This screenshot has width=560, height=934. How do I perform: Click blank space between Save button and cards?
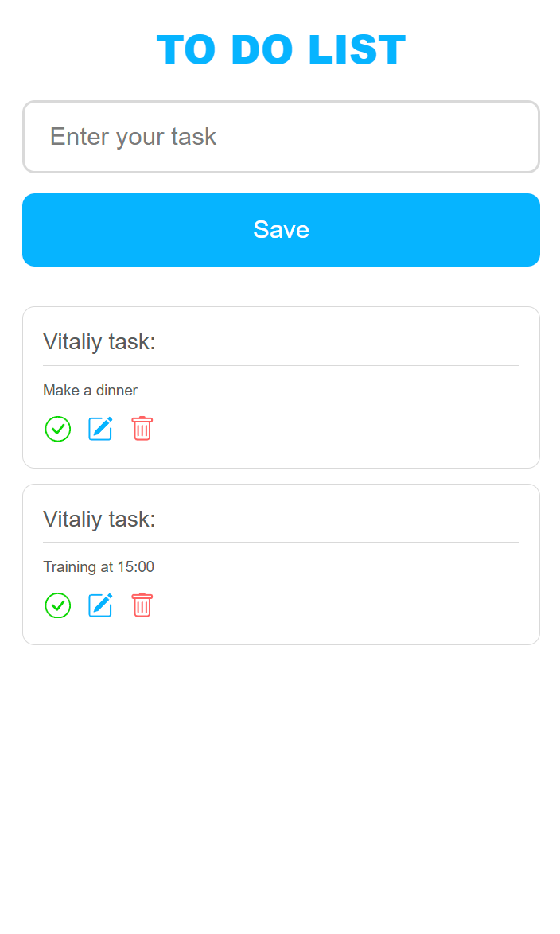click(x=281, y=286)
